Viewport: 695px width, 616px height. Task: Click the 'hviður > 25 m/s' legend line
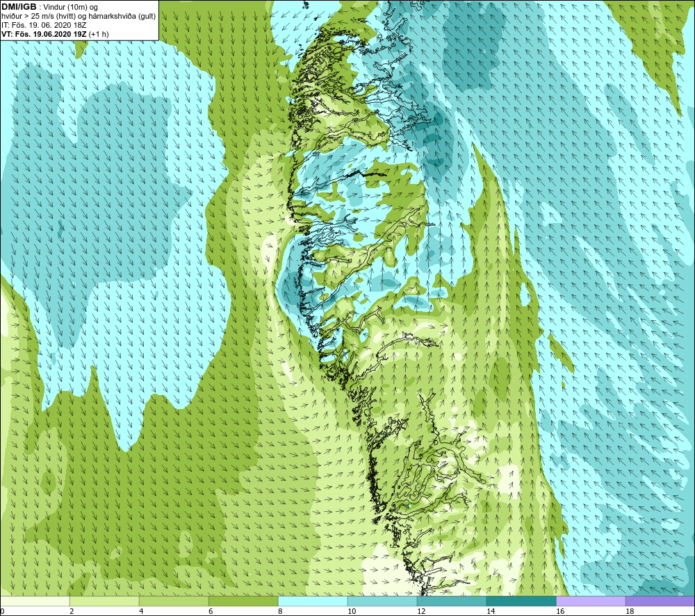[x=79, y=17]
